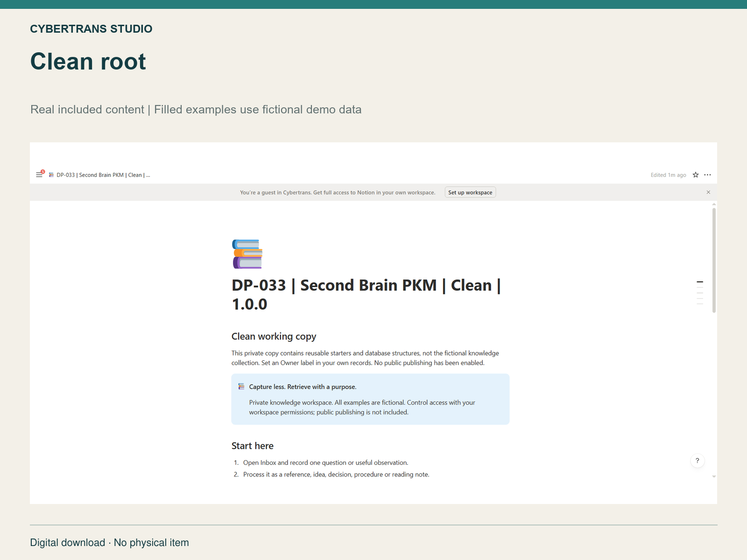Viewport: 747px width, 560px height.
Task: Click the This private copy contains paragraph
Action: [x=365, y=358]
